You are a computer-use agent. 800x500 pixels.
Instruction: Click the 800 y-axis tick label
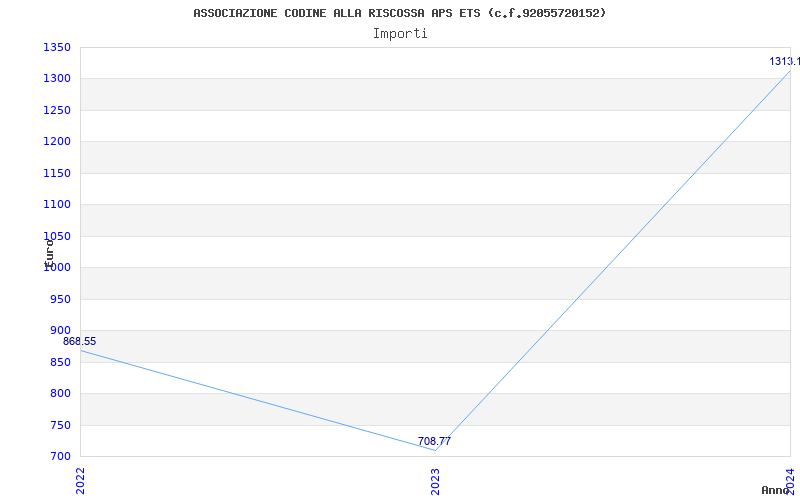[x=60, y=393]
